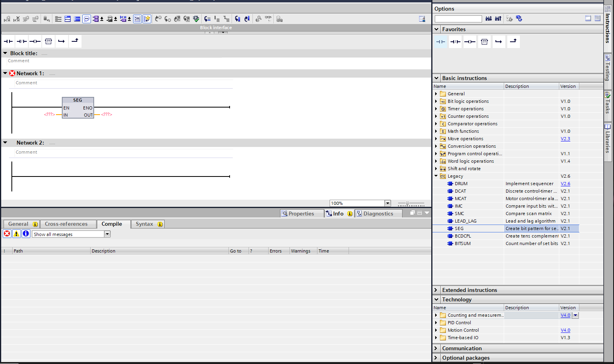Image resolution: width=614 pixels, height=364 pixels.
Task: Click the insert network icon in the toolbar
Action: pyautogui.click(x=7, y=19)
